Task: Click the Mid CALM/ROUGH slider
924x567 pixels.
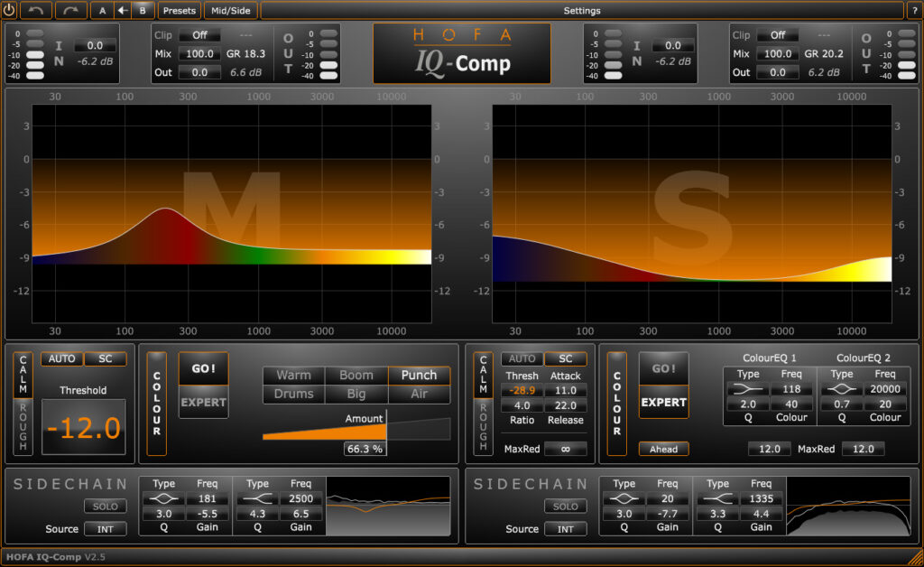Action: pyautogui.click(x=23, y=404)
